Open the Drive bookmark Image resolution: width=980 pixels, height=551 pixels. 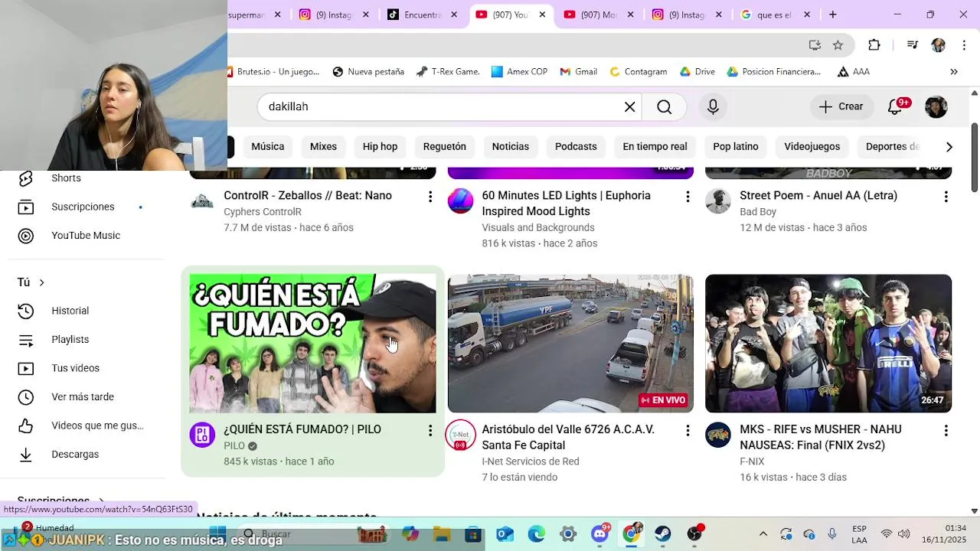pos(697,72)
